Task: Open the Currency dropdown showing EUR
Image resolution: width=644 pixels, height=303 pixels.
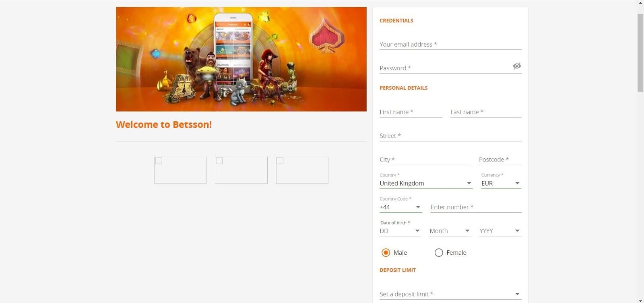Action: tap(501, 183)
